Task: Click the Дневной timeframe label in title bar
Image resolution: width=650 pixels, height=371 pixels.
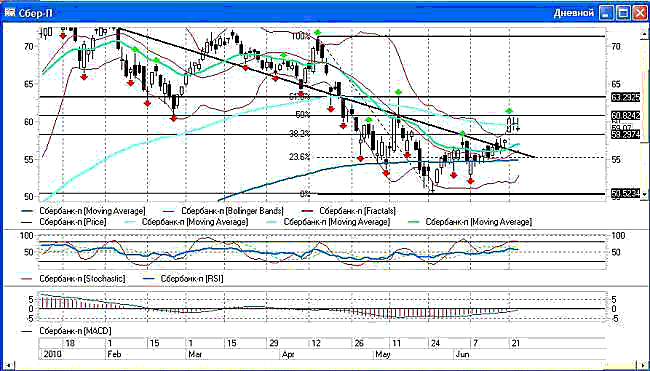Action: tap(574, 13)
